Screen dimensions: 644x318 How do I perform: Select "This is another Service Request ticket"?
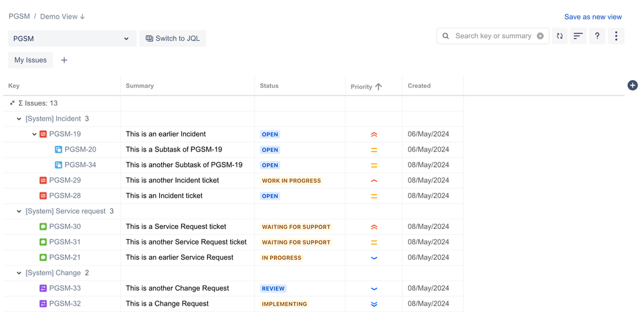coord(186,242)
